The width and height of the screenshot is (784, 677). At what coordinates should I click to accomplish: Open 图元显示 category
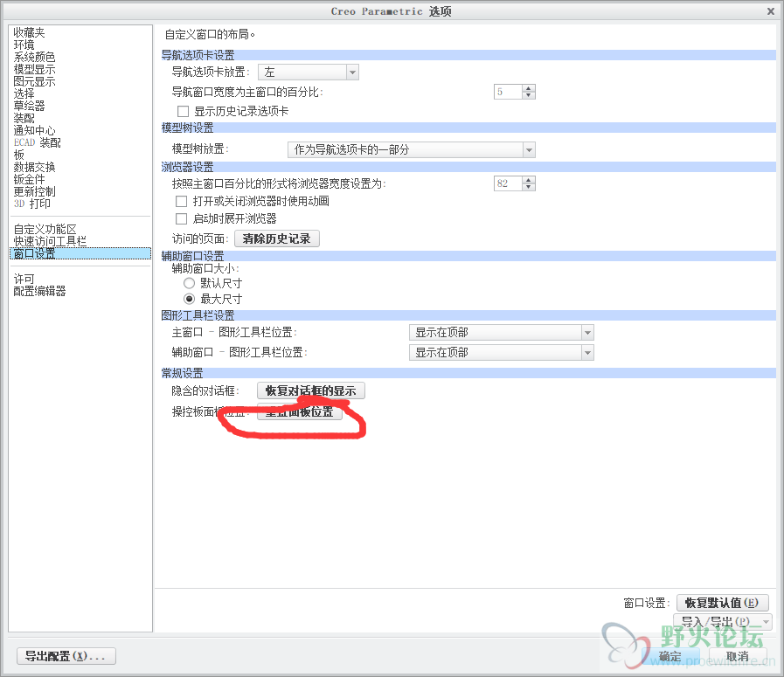coord(34,81)
